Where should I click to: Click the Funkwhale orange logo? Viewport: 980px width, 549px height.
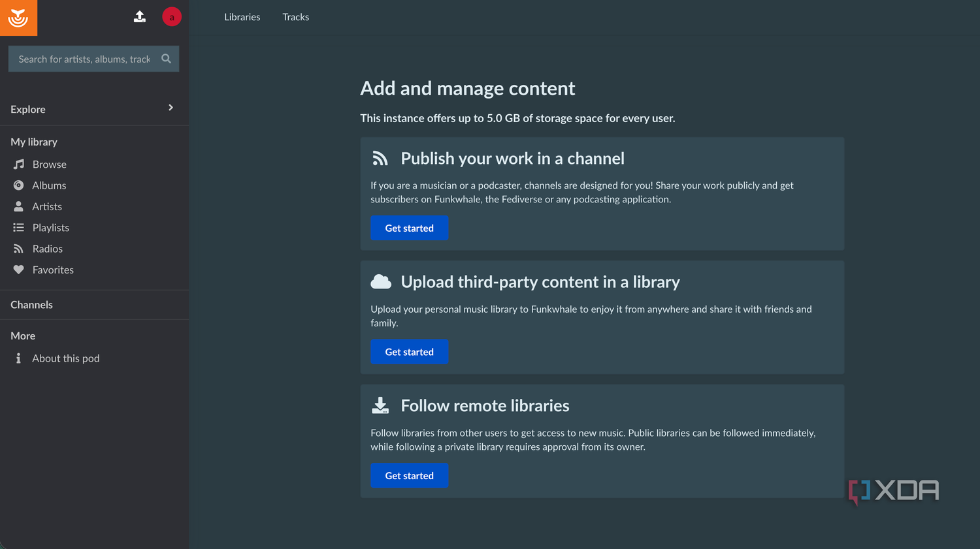point(18,18)
